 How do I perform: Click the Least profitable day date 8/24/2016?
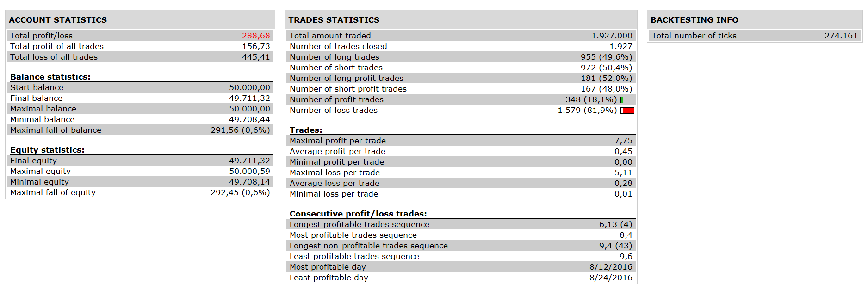coord(611,278)
